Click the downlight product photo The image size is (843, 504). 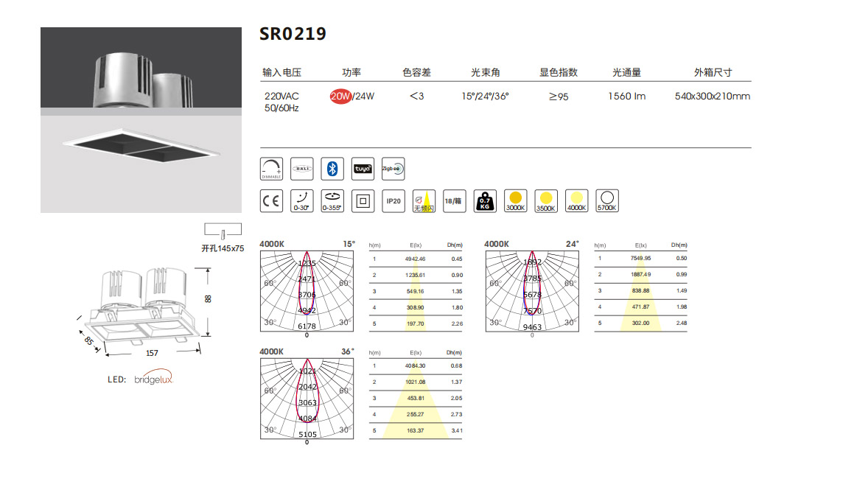pos(141,119)
